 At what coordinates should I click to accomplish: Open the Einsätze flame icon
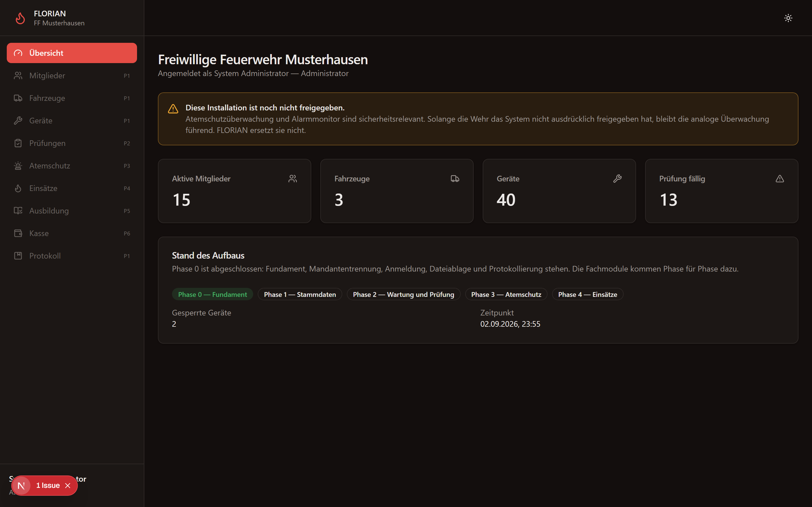click(x=18, y=188)
